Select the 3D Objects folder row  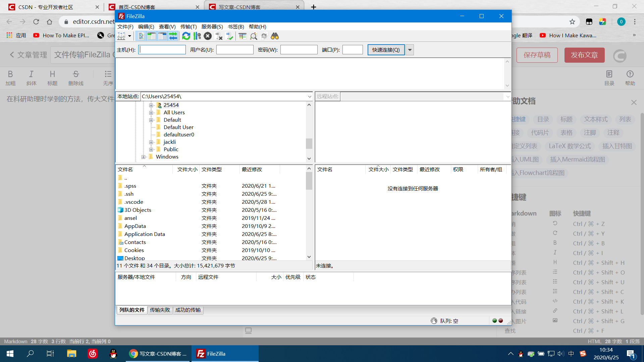click(211, 210)
